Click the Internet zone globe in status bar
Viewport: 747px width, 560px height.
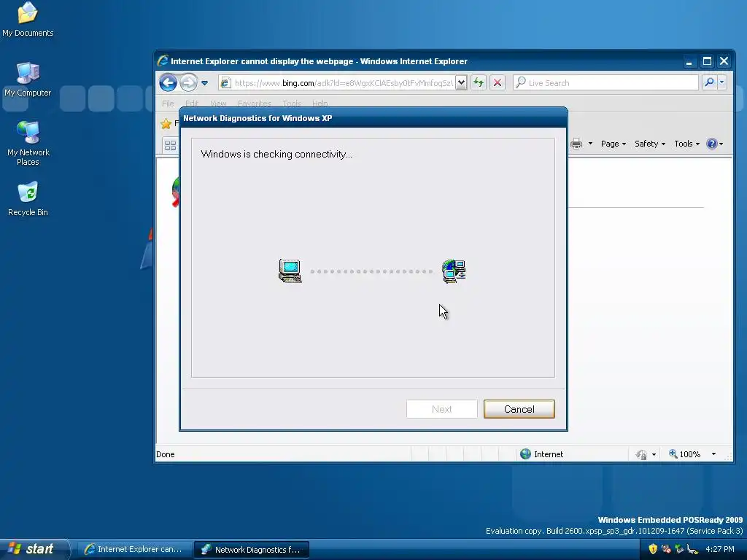click(525, 454)
